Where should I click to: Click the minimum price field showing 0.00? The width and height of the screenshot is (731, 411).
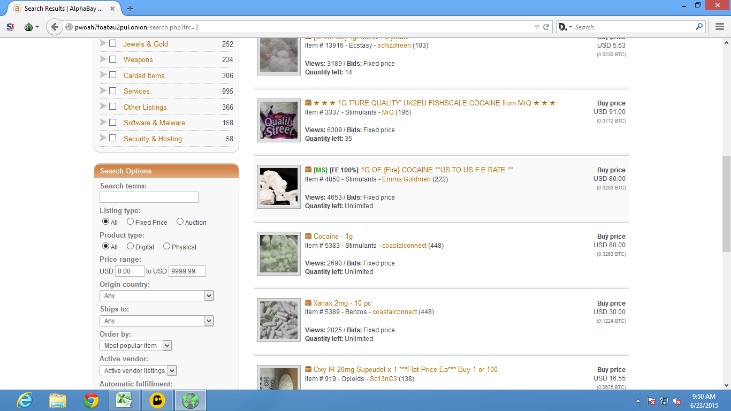(x=130, y=271)
